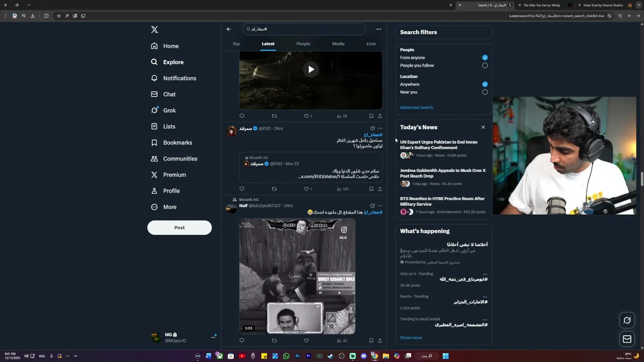The height and width of the screenshot is (362, 644).
Task: Open Bookmarks in the sidebar
Action: (172, 143)
